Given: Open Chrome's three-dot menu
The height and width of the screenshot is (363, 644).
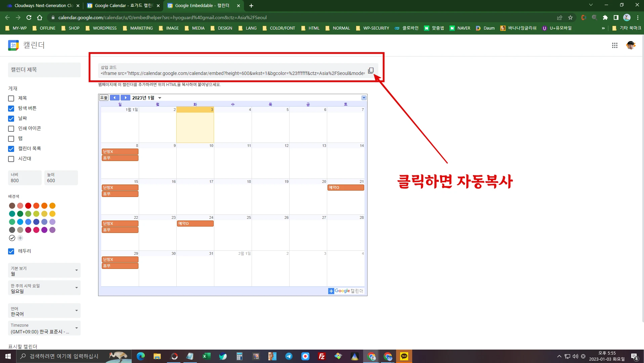Looking at the screenshot, I should (638, 17).
